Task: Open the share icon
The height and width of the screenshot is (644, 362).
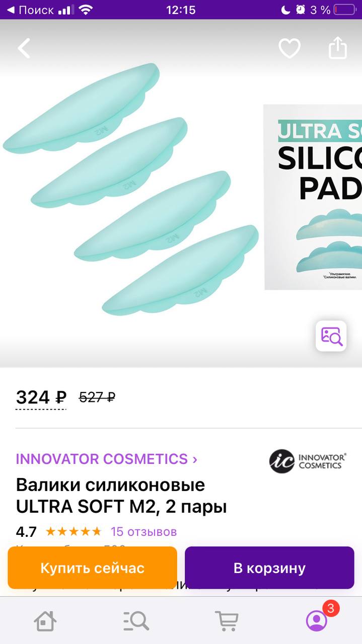Action: tap(338, 48)
